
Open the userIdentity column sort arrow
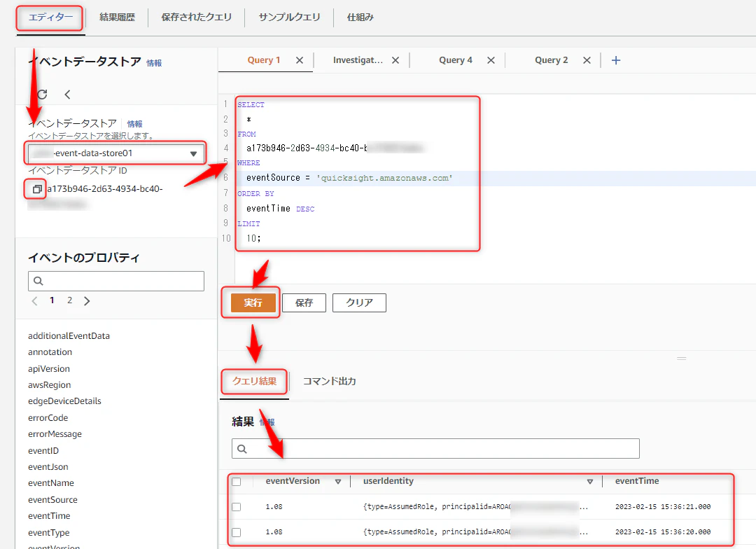(x=589, y=482)
